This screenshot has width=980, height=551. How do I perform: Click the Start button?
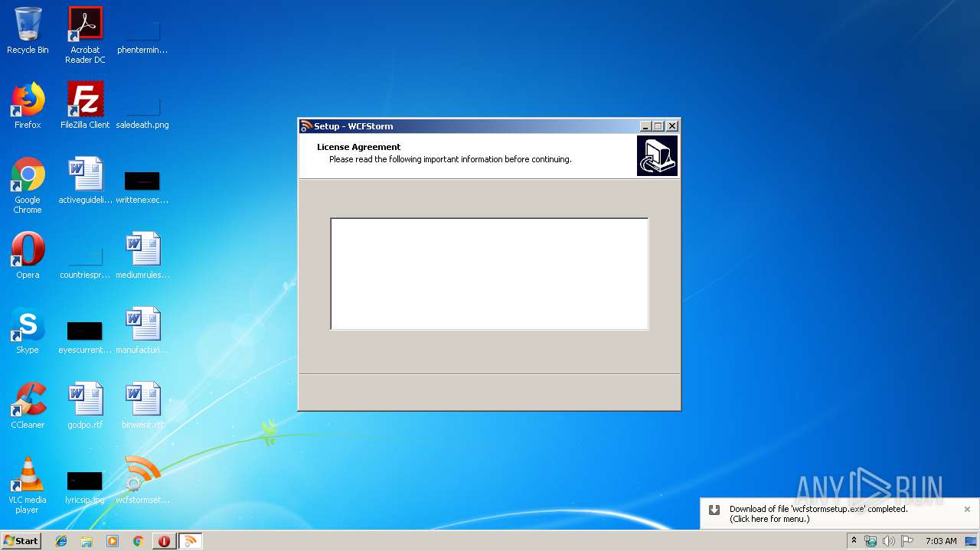21,541
